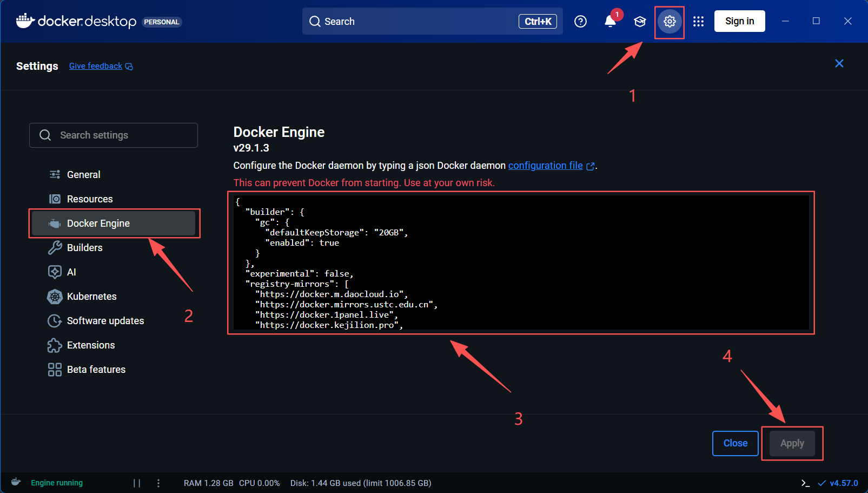Open the help question mark icon
The width and height of the screenshot is (868, 493).
[x=580, y=21]
